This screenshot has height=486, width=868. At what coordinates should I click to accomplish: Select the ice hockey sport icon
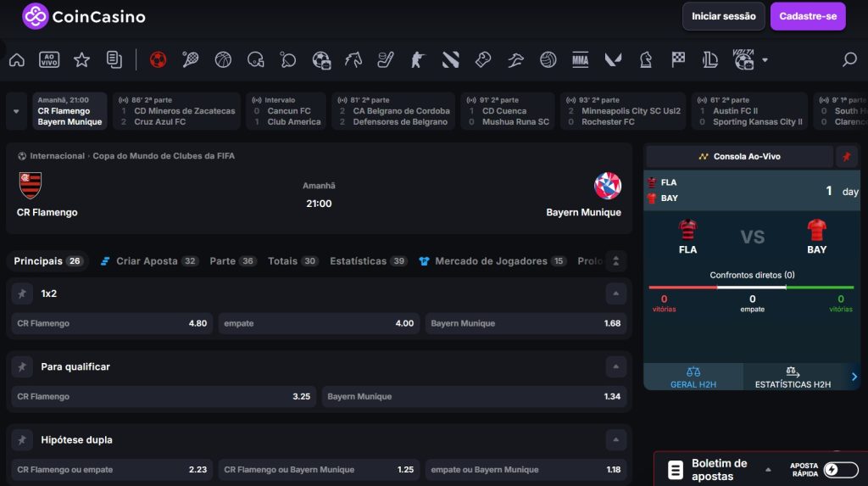[x=386, y=59]
